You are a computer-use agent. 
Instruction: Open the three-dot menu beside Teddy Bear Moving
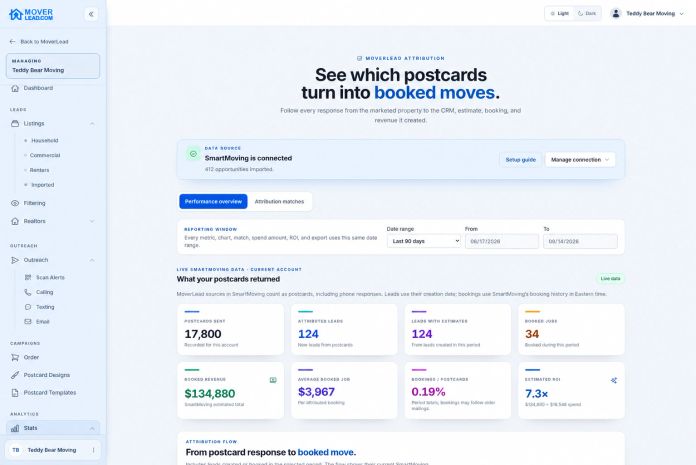click(93, 450)
